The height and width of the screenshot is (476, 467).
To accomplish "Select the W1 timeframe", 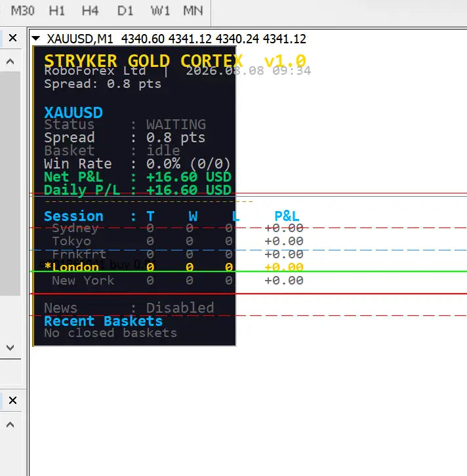I will point(160,11).
